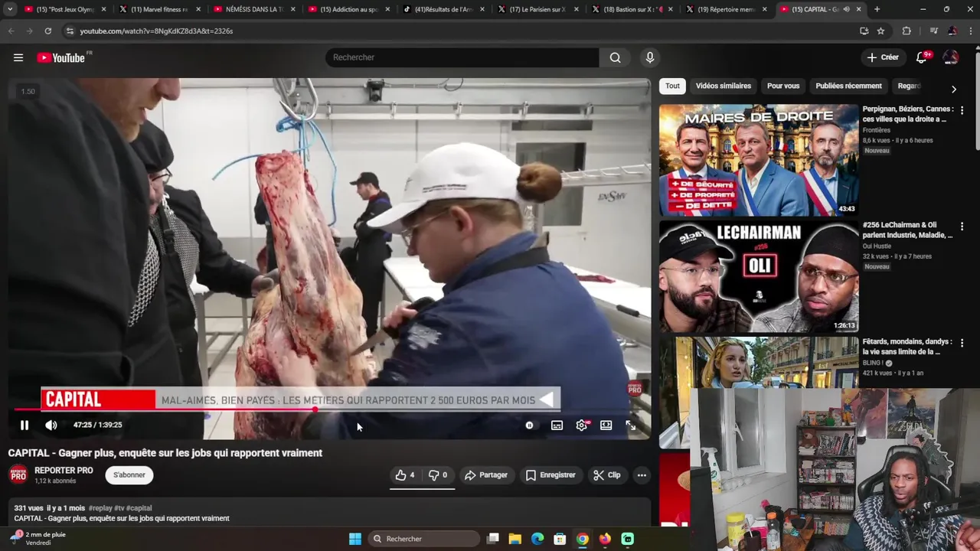Open a new browser tab
980x551 pixels.
coord(877,9)
